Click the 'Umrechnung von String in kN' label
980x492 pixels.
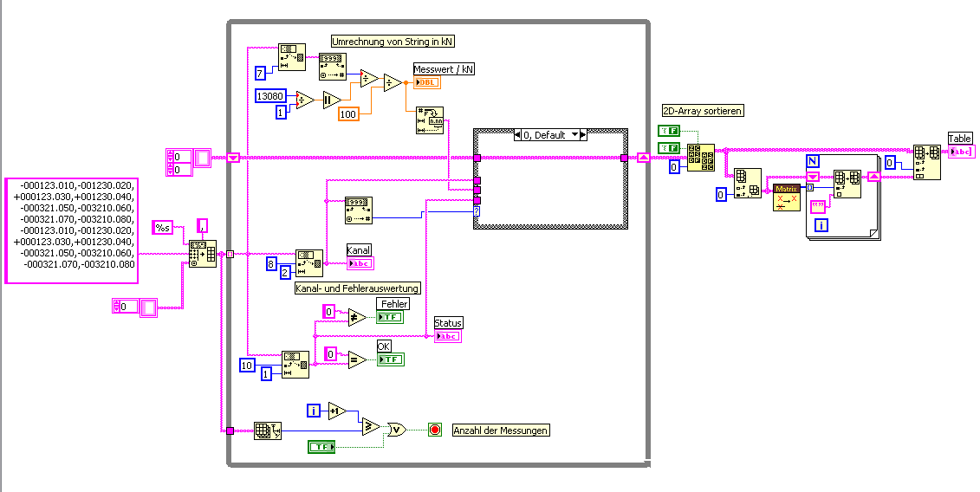393,42
